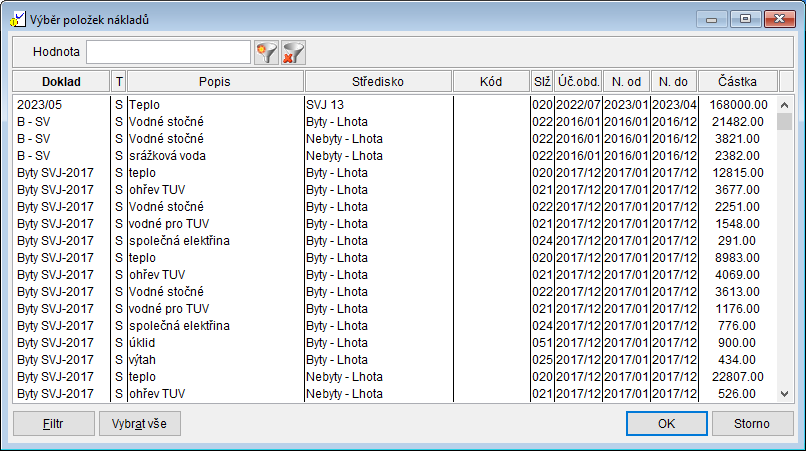Click the clear filter funnel icon
The width and height of the screenshot is (806, 451).
click(293, 52)
